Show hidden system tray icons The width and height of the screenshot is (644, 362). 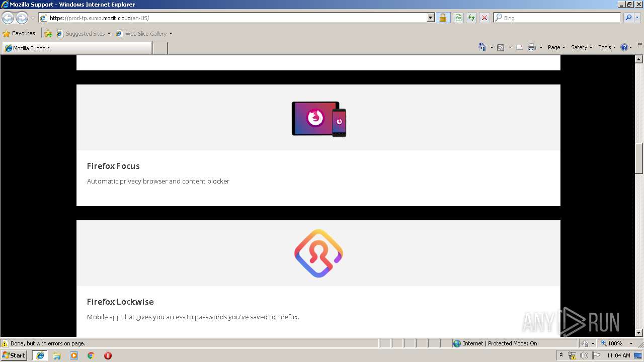(x=561, y=355)
